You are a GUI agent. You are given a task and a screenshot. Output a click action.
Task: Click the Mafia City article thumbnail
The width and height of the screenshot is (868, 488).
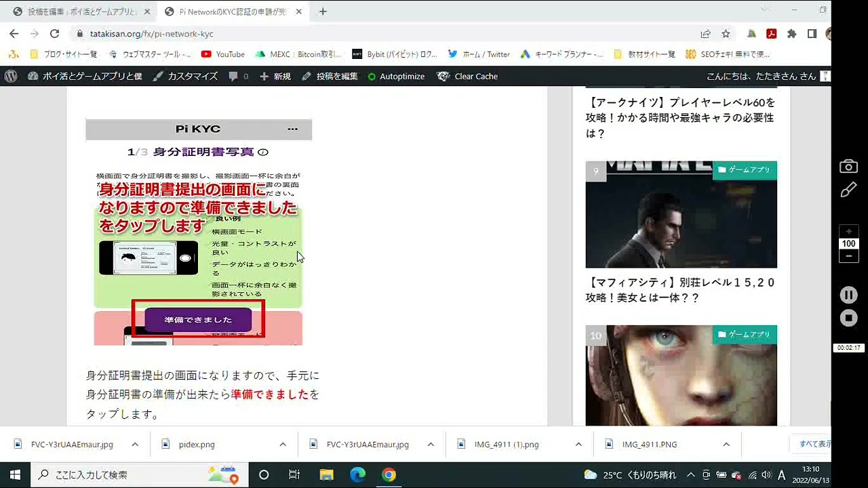point(681,214)
